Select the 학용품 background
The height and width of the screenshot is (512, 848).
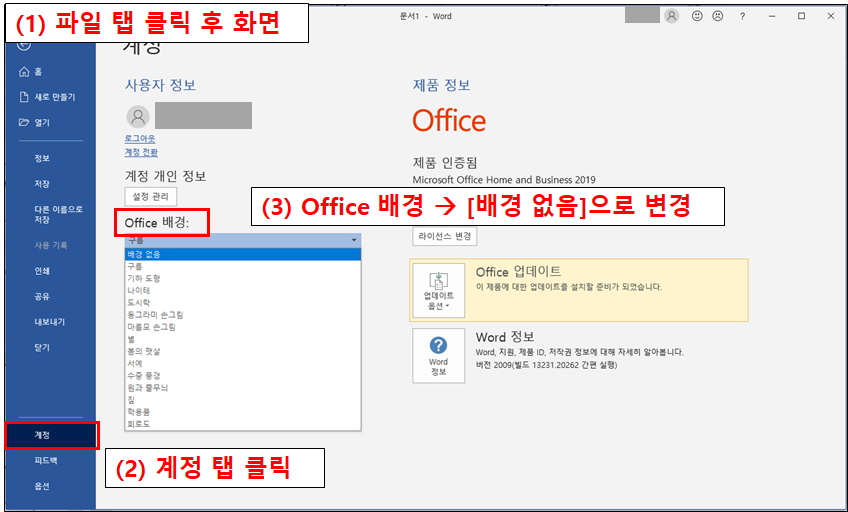[243, 412]
